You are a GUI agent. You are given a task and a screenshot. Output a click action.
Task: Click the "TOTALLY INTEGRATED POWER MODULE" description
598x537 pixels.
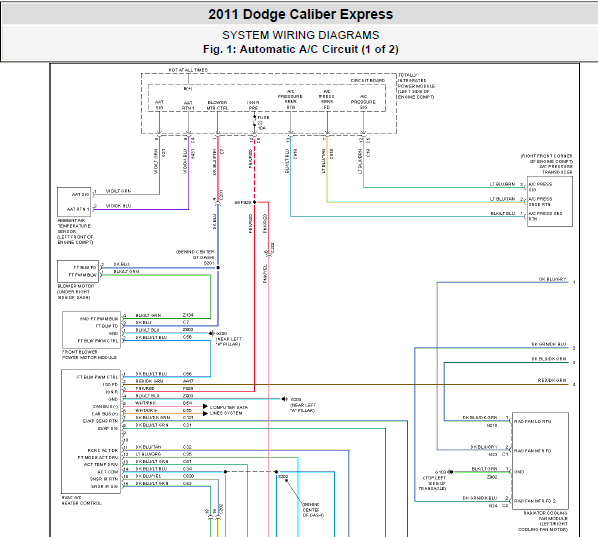[416, 86]
